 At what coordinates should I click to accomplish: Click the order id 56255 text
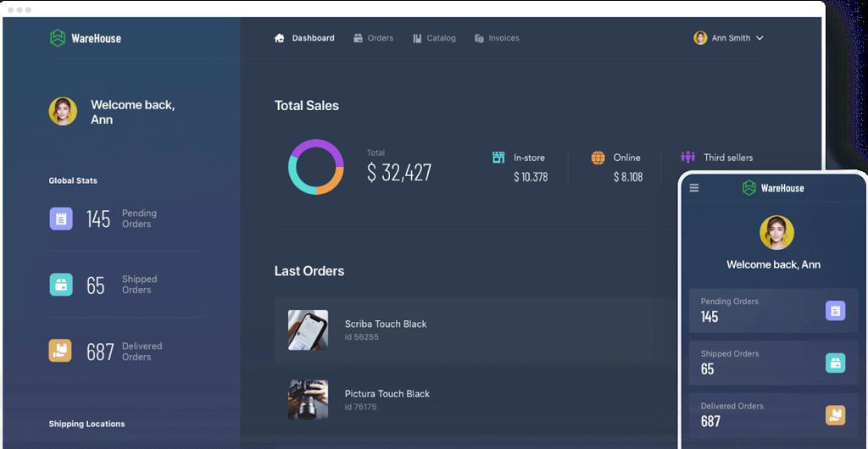point(361,337)
